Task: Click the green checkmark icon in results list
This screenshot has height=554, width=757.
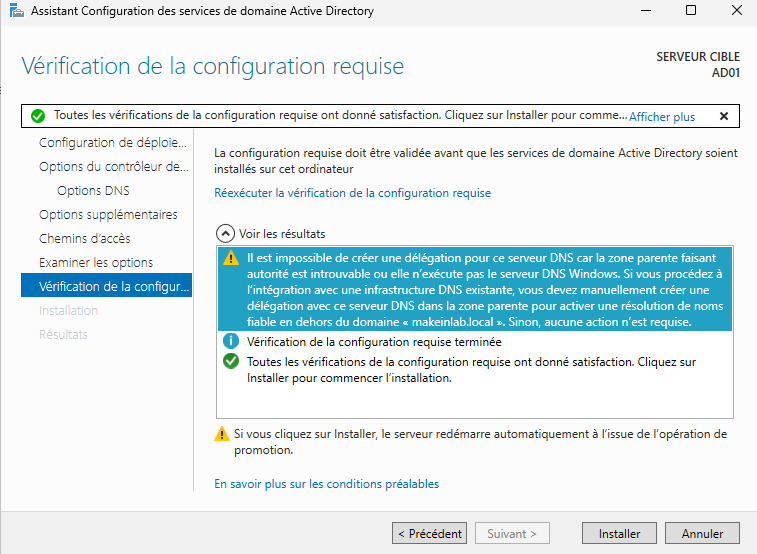Action: pyautogui.click(x=231, y=361)
